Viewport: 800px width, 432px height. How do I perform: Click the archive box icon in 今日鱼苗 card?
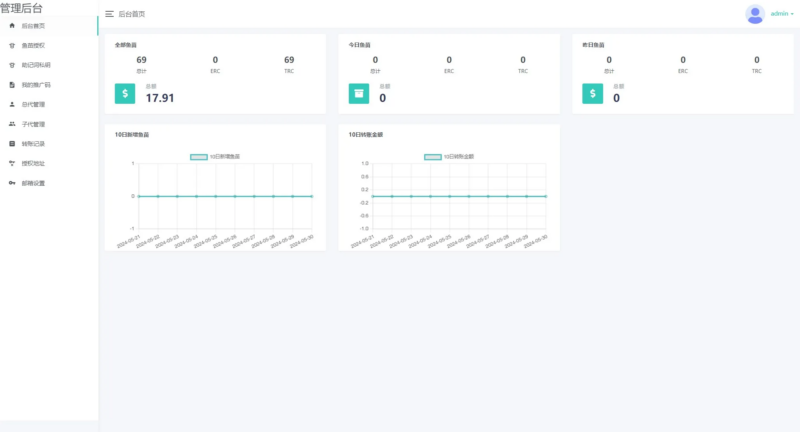coord(359,93)
